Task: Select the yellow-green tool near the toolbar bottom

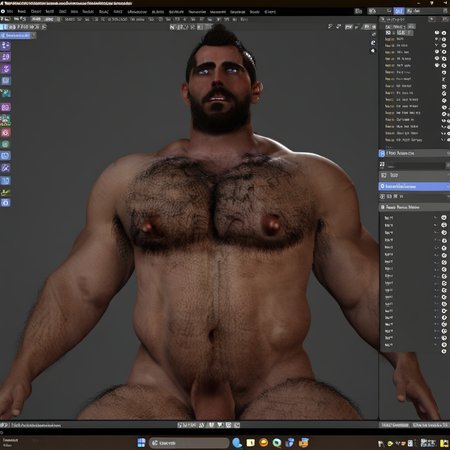Action: (x=5, y=193)
